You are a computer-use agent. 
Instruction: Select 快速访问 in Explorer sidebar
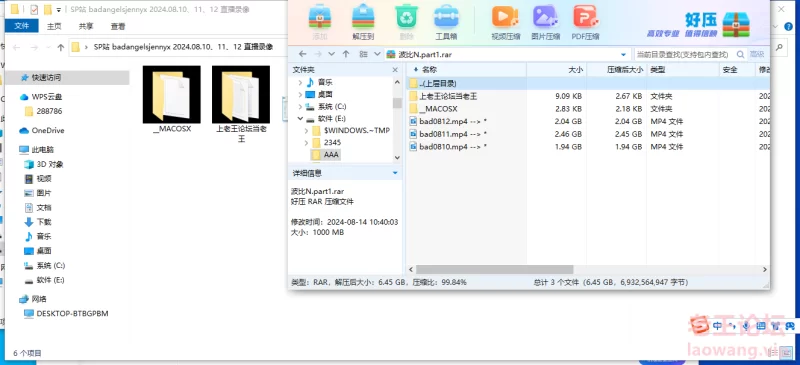pyautogui.click(x=66, y=78)
